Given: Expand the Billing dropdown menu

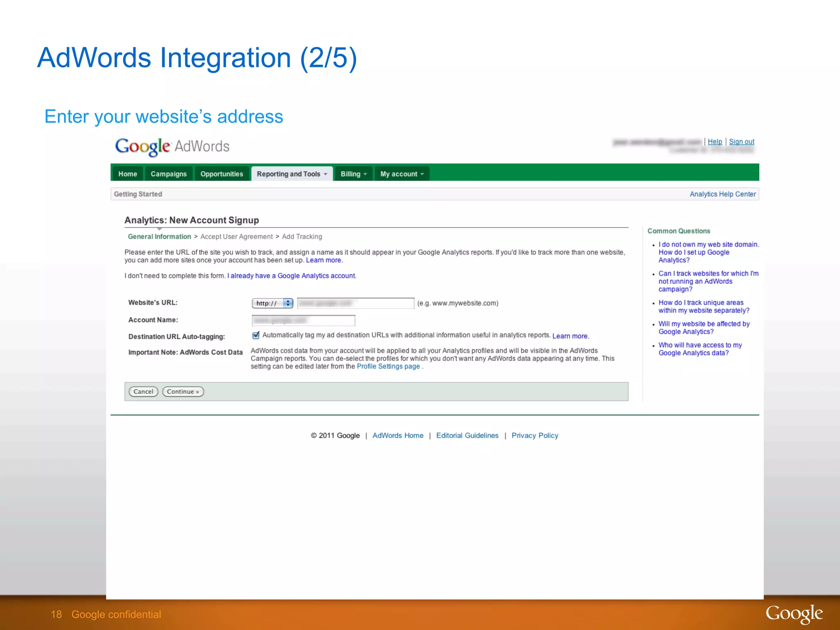Looking at the screenshot, I should 354,174.
